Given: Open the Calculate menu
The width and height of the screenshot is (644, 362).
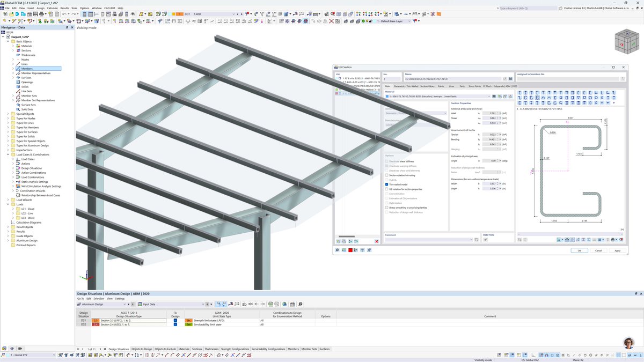Looking at the screenshot, I should click(x=52, y=8).
